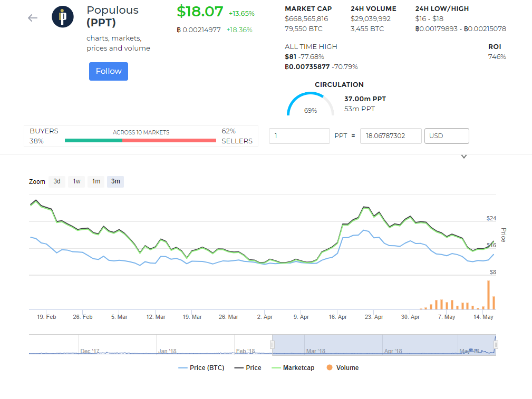The height and width of the screenshot is (399, 532).
Task: Click the Mar '18 navigator label
Action: (x=315, y=351)
